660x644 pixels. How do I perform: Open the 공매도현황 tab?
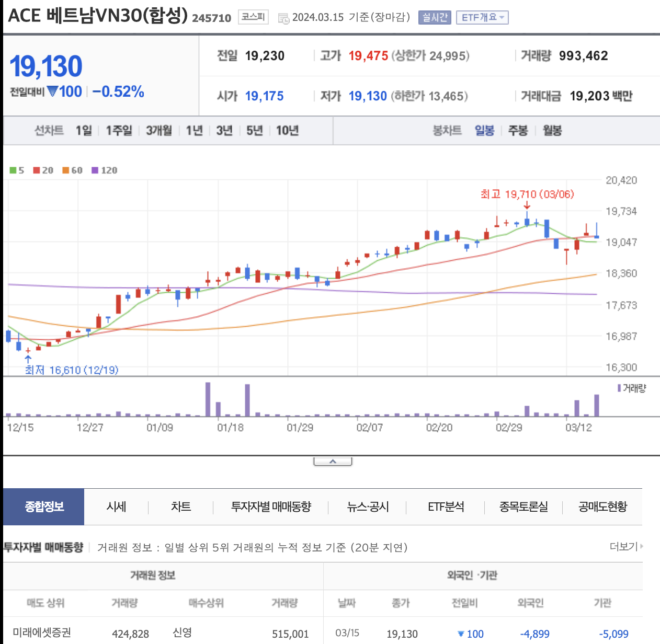pos(602,507)
